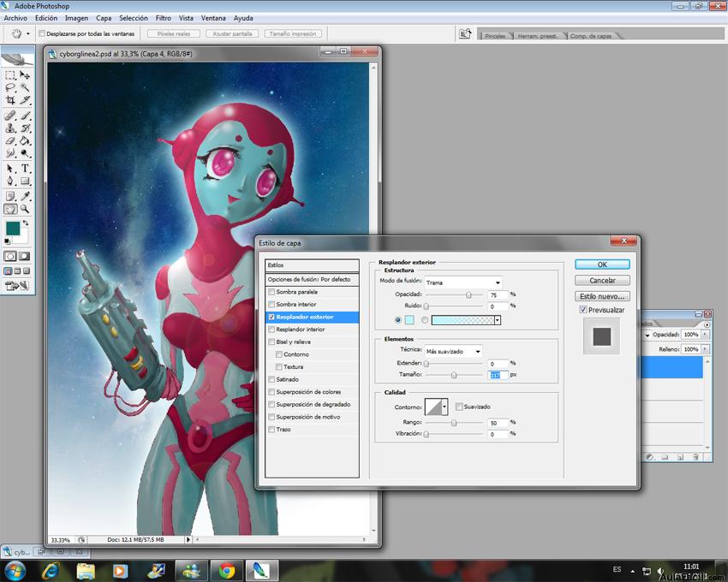Click Estilo nuevo button
The width and height of the screenshot is (728, 582).
tap(602, 296)
